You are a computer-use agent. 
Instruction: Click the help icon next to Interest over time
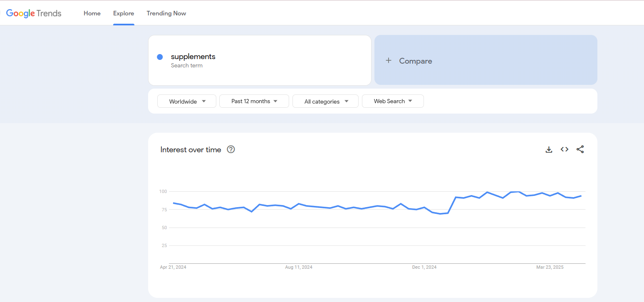click(x=231, y=149)
